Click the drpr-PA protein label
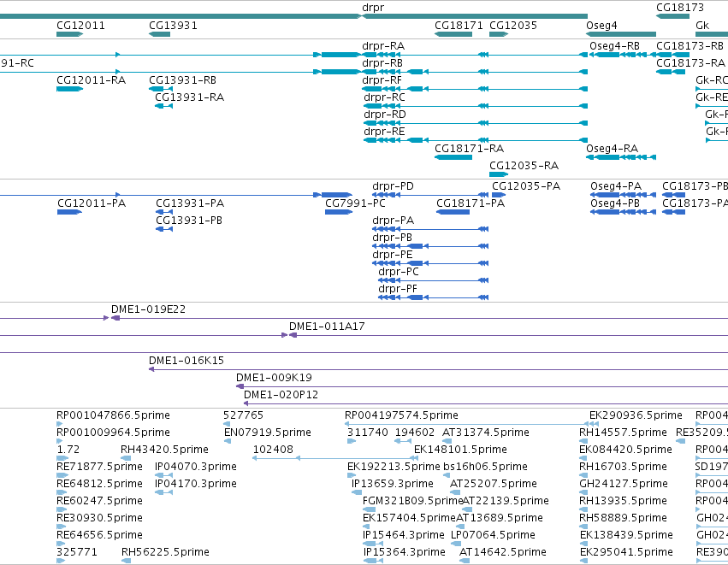 (393, 221)
